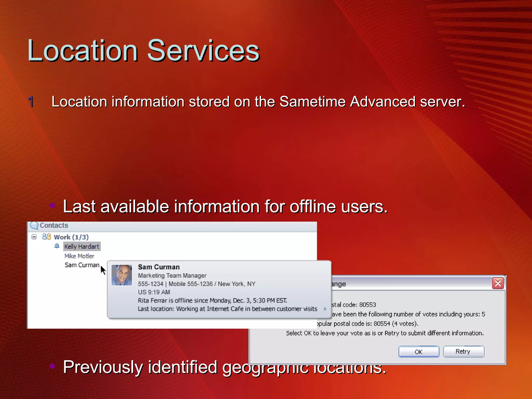
Task: Click the Last available information bullet text
Action: [225, 207]
